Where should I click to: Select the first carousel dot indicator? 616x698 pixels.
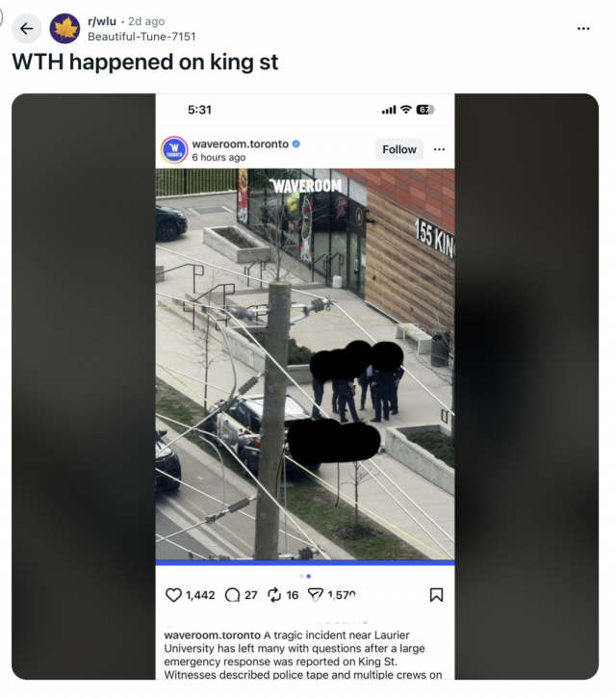(301, 576)
